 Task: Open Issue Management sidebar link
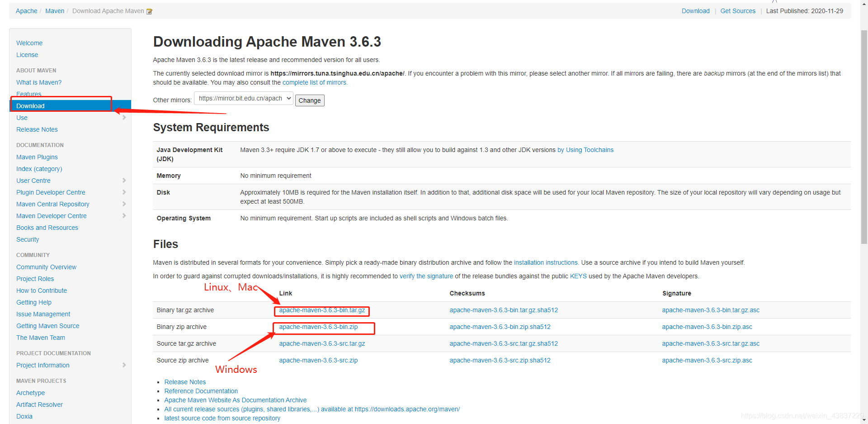click(x=43, y=314)
